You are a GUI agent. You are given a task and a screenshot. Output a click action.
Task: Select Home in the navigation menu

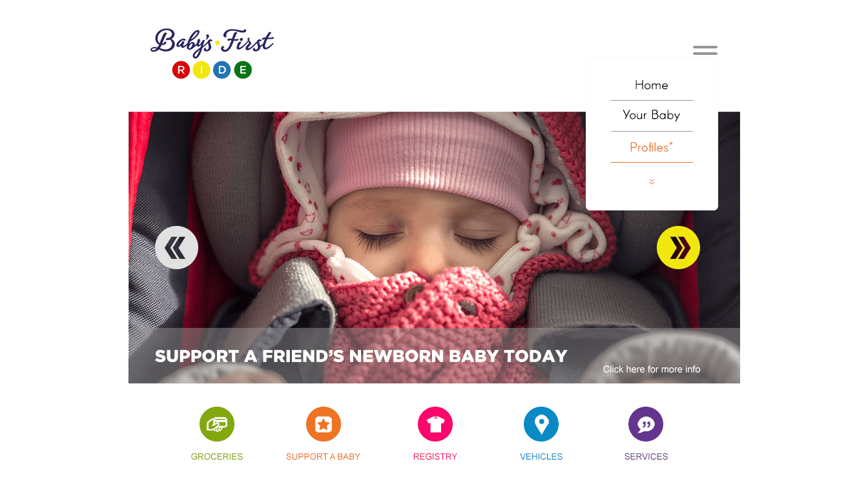pos(652,85)
